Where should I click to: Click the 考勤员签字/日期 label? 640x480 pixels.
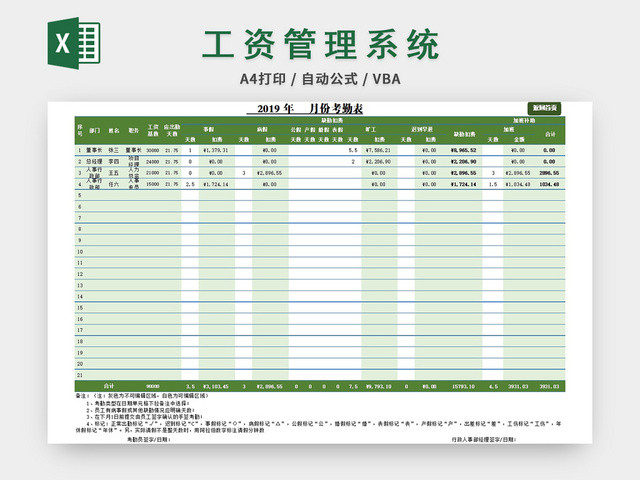pos(149,440)
